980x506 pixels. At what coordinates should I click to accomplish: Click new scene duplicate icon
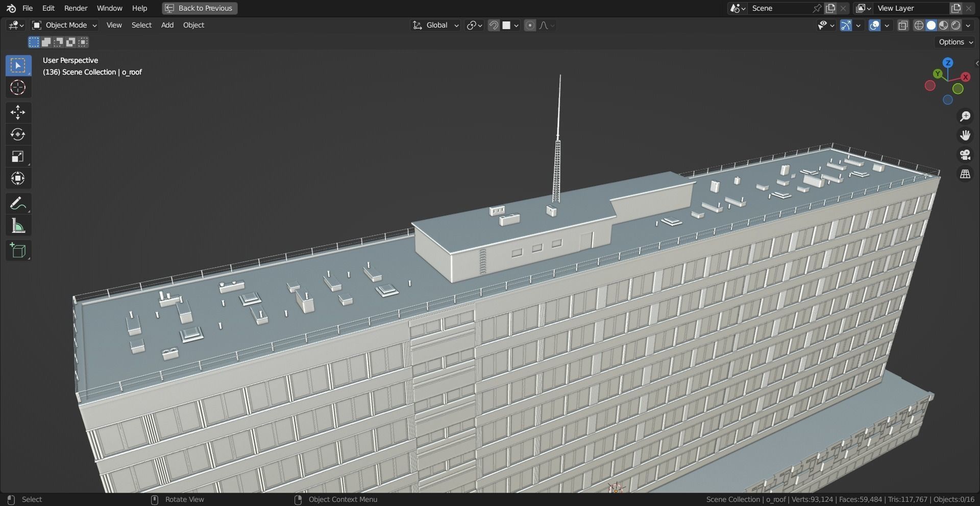tap(830, 8)
